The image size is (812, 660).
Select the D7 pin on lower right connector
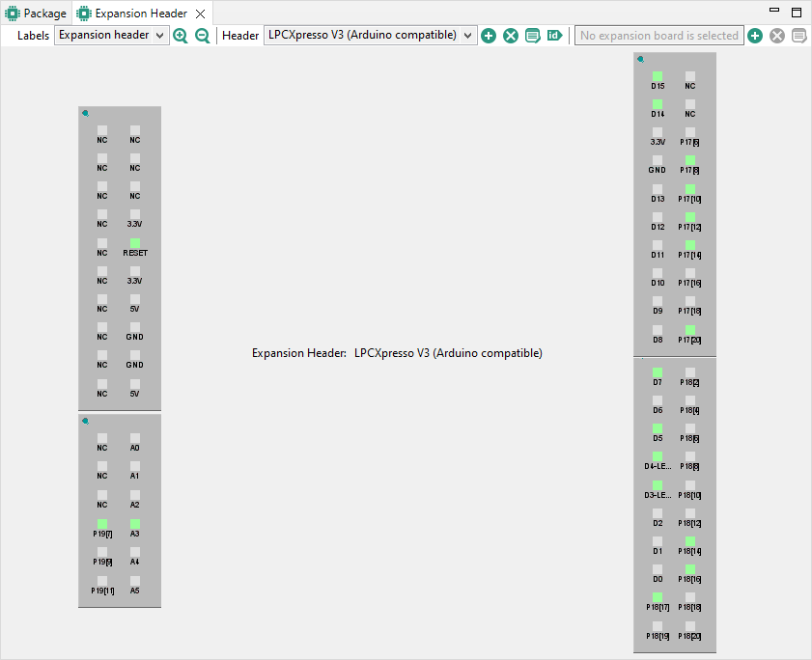[x=658, y=372]
